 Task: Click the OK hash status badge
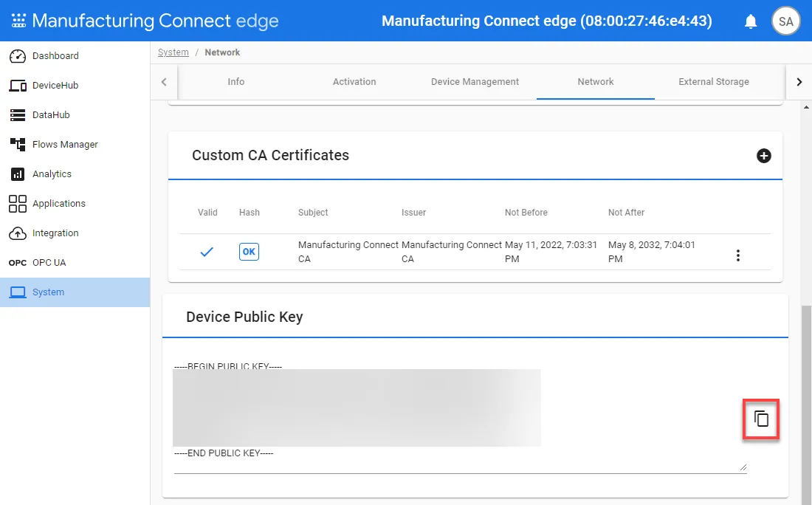pos(249,252)
